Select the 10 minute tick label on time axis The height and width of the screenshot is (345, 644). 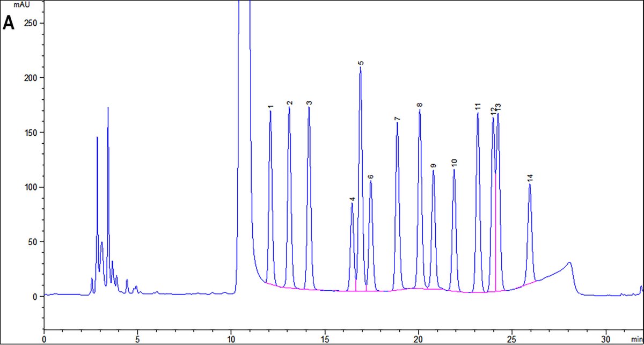[231, 340]
